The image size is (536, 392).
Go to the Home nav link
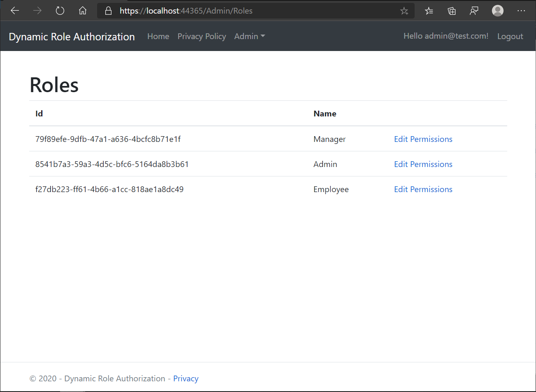pos(158,36)
